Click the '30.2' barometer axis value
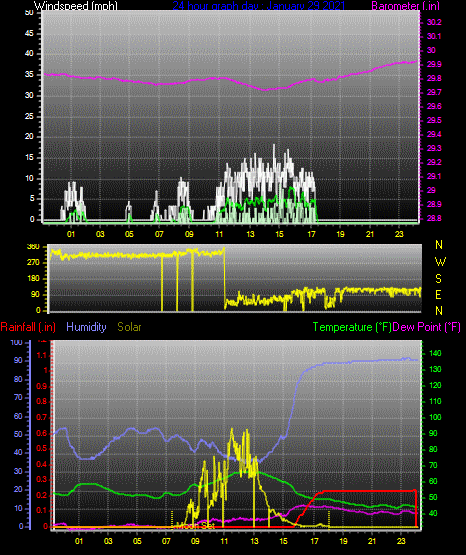466x555 pixels. tap(434, 22)
